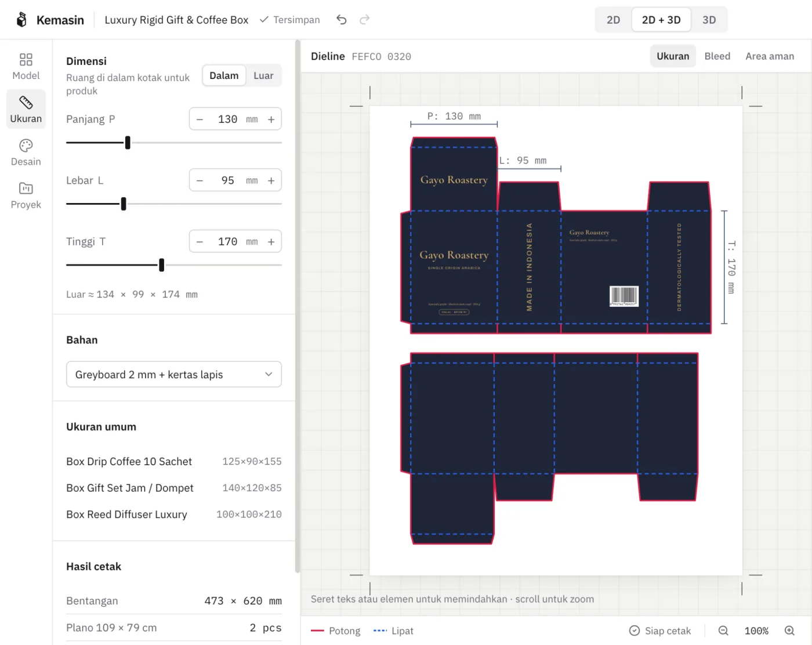Image resolution: width=812 pixels, height=645 pixels.
Task: Click the Kemasin logo icon
Action: (x=21, y=20)
